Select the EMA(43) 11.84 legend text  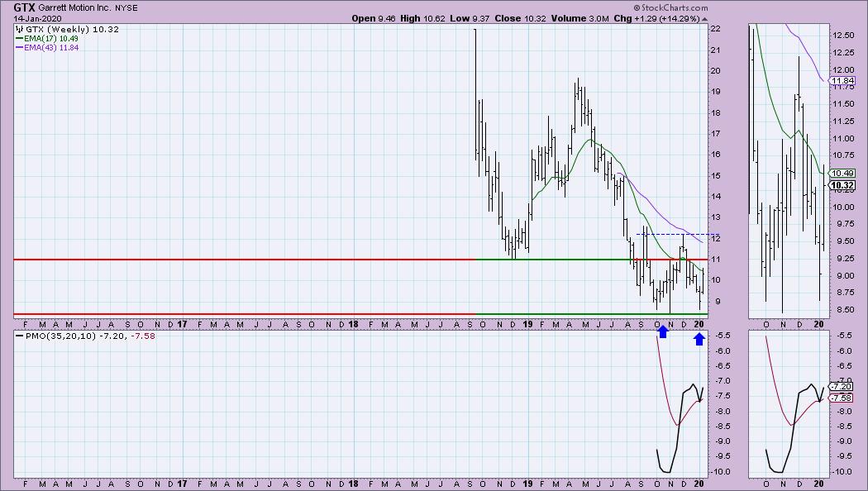(51, 48)
